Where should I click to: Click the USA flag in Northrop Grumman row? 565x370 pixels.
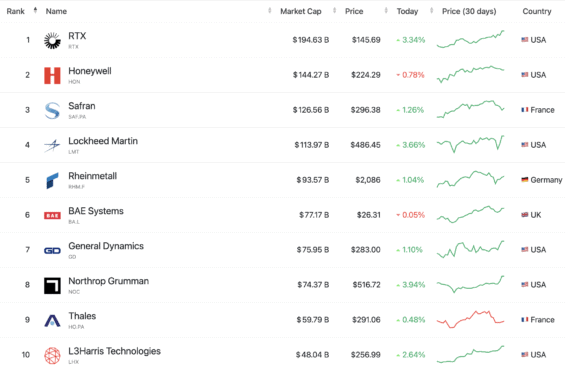point(525,285)
